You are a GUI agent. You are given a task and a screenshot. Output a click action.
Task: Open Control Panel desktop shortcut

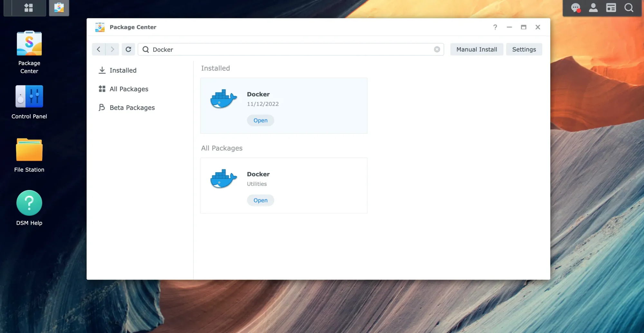point(29,102)
